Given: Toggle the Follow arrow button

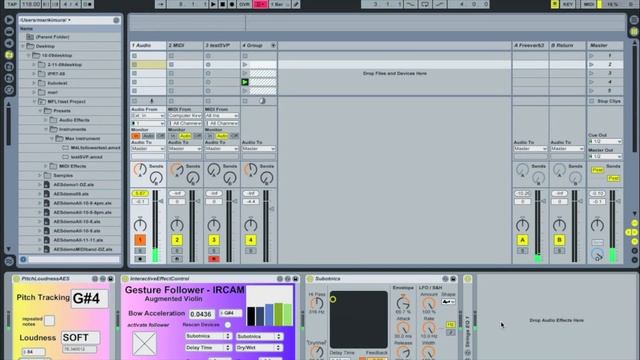Looking at the screenshot, I should (160, 4).
